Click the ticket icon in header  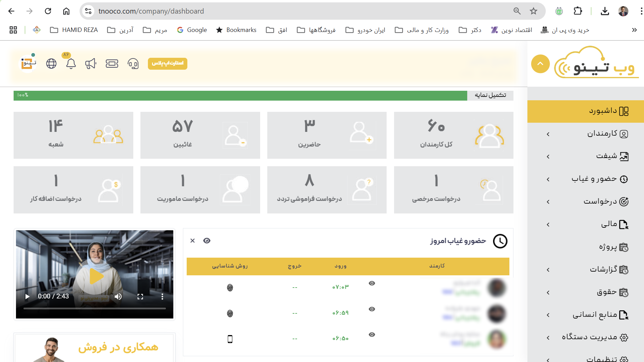[x=112, y=64]
